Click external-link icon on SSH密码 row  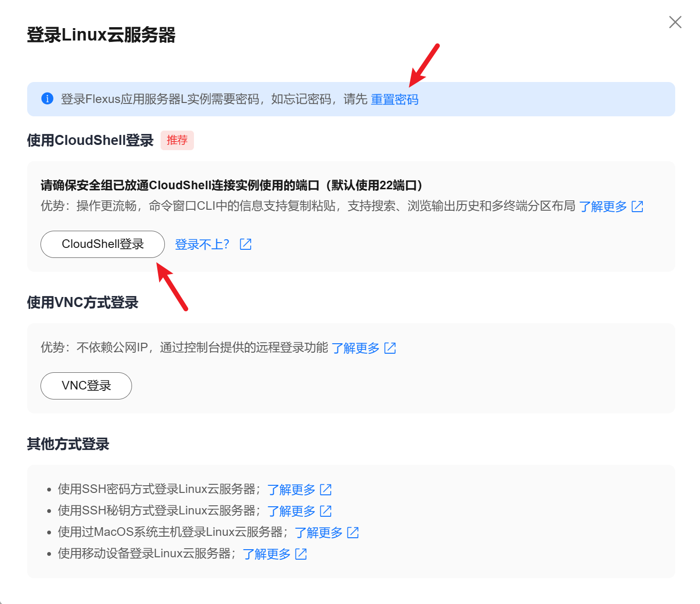326,490
